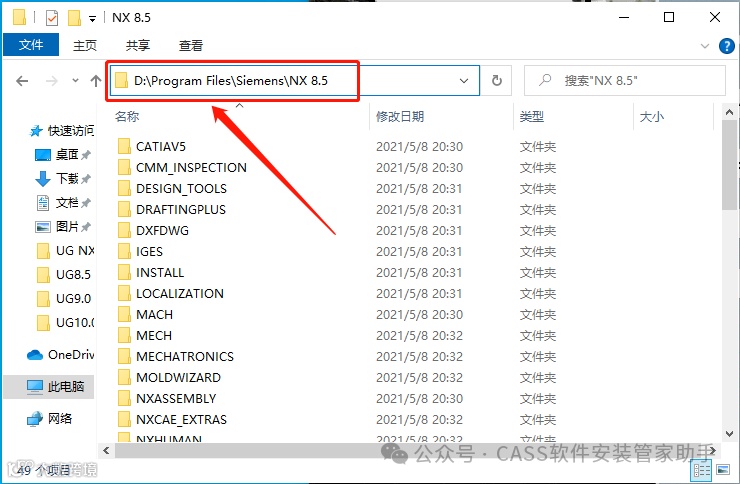Refresh the NX 8.5 folder view
Image resolution: width=740 pixels, height=484 pixels.
(496, 81)
